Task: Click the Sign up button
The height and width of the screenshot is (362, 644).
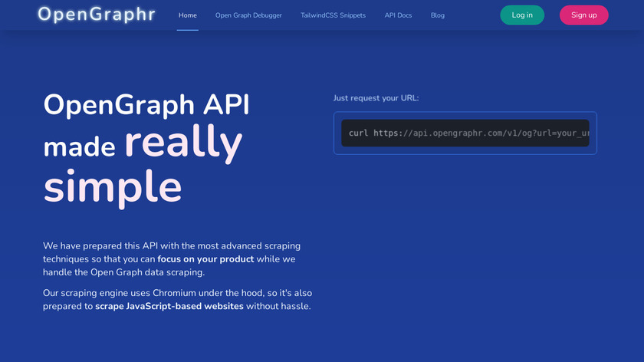Action: tap(583, 15)
